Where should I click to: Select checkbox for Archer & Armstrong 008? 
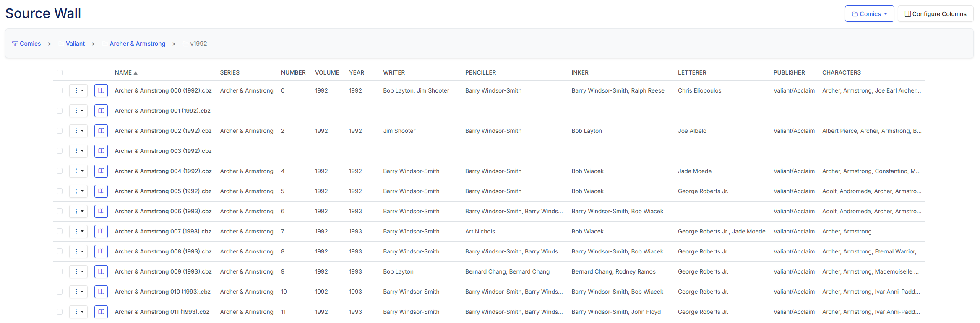[x=60, y=251]
